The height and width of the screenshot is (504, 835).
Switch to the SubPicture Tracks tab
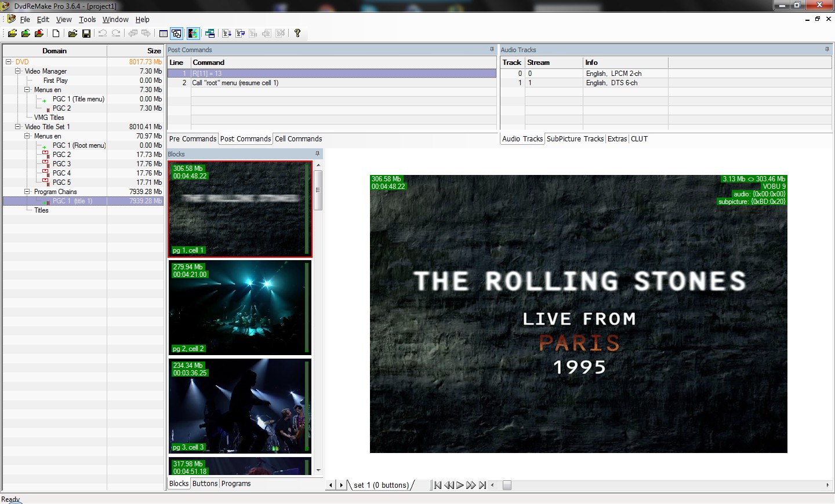575,139
